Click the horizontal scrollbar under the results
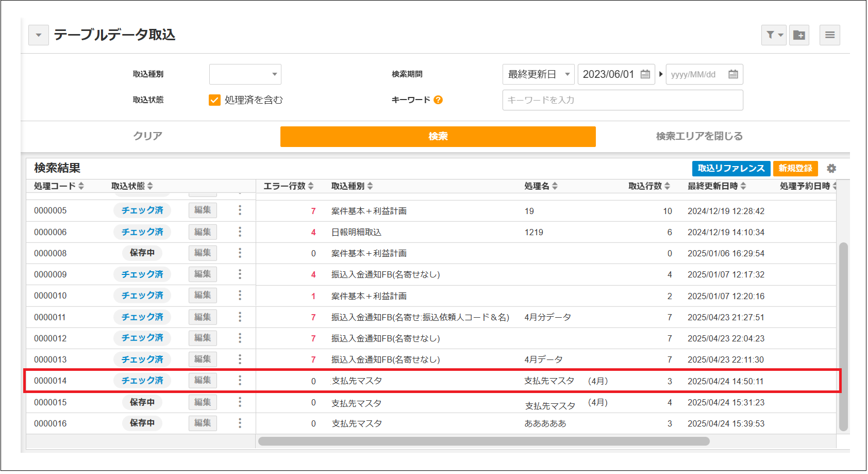The width and height of the screenshot is (868, 474). [x=484, y=442]
